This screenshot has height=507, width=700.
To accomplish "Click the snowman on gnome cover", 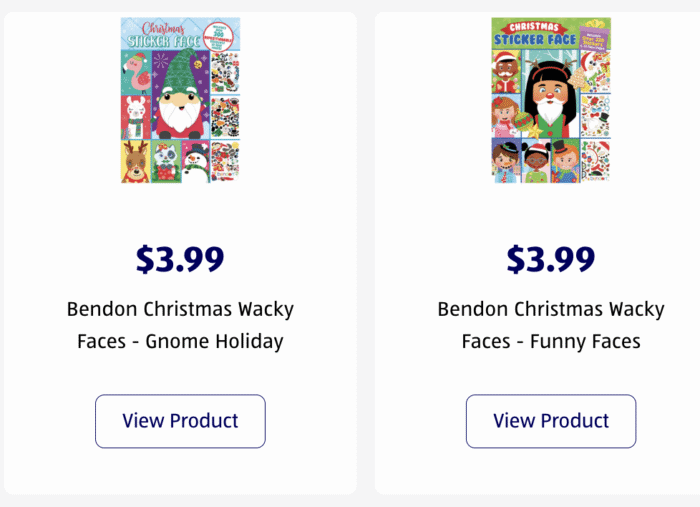I will [194, 160].
